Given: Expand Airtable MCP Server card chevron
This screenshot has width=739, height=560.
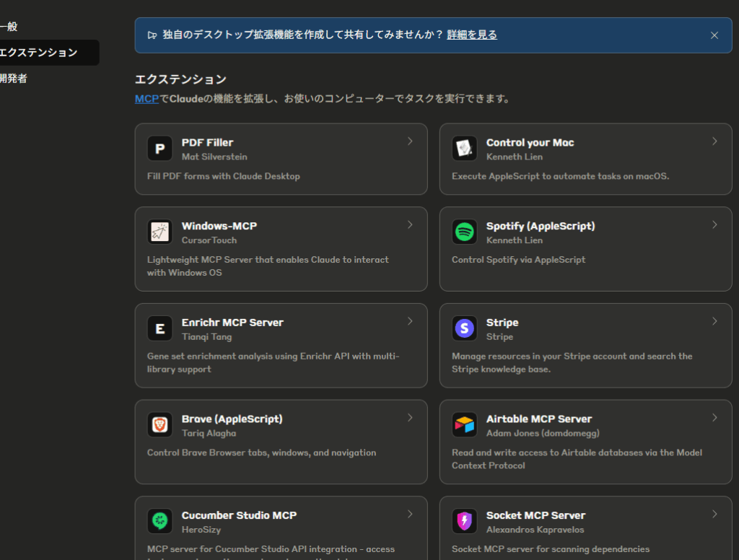Looking at the screenshot, I should click(714, 418).
